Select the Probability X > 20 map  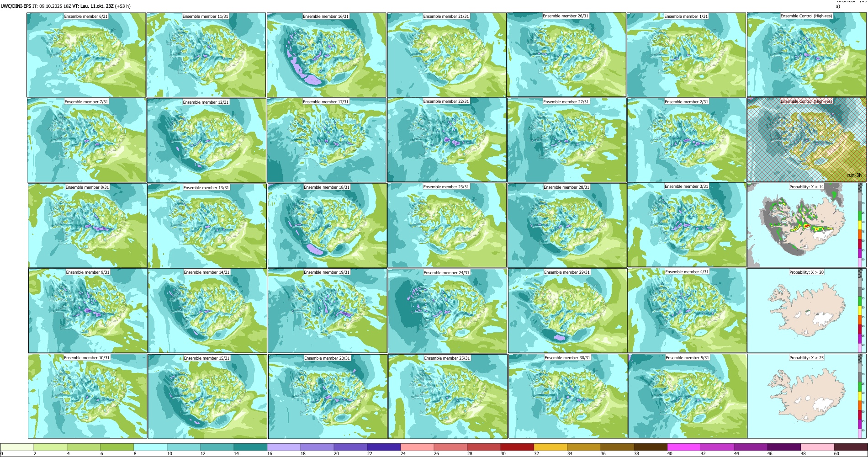pos(807,311)
